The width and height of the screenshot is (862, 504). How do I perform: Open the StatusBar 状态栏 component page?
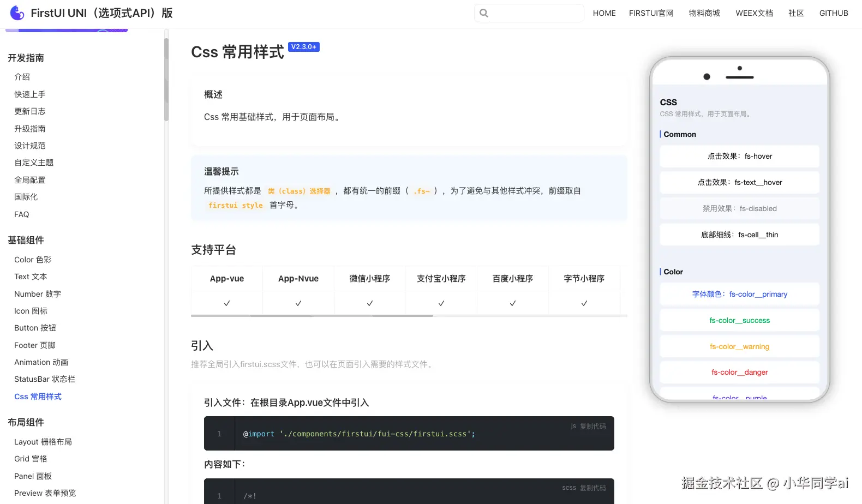45,379
